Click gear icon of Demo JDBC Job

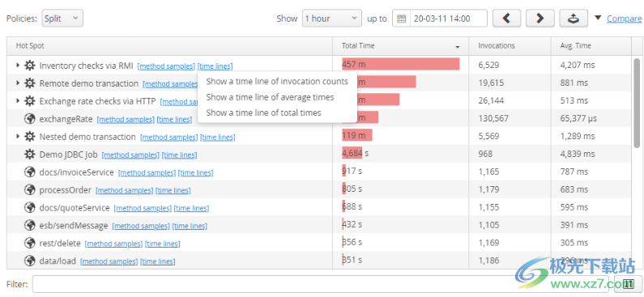point(29,155)
